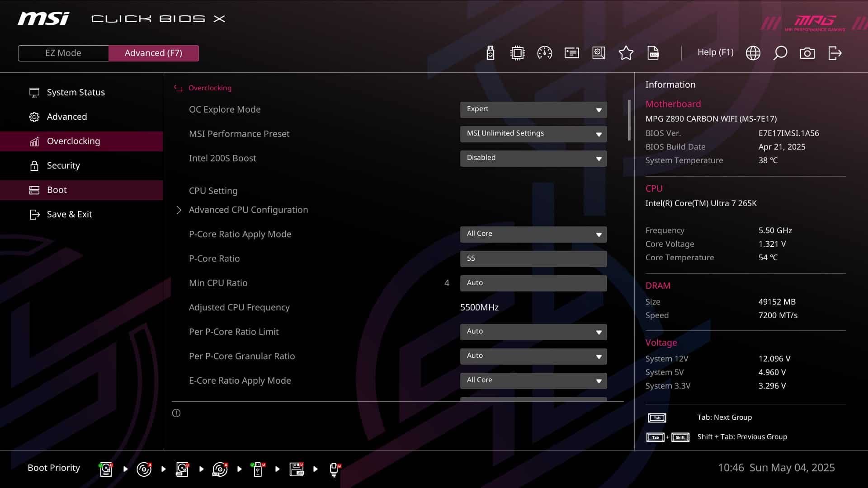Select the first hard disk boot device icon

point(106,469)
